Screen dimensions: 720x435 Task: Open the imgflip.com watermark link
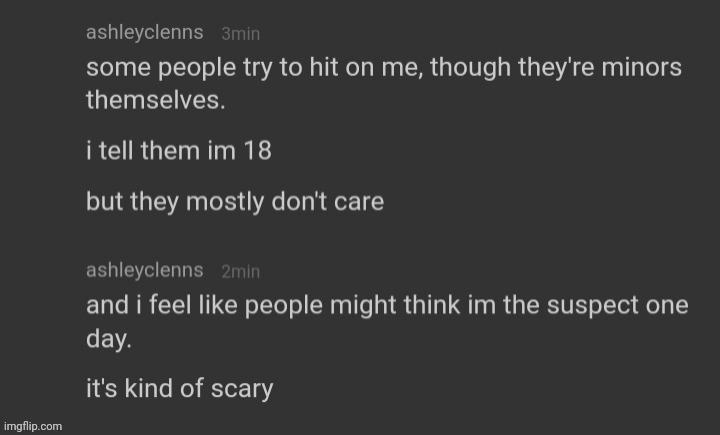pos(33,426)
